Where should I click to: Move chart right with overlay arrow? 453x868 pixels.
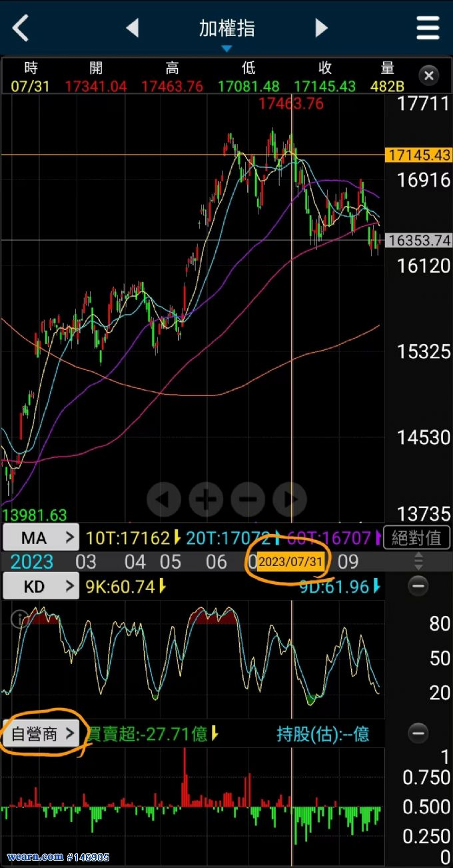pos(290,499)
